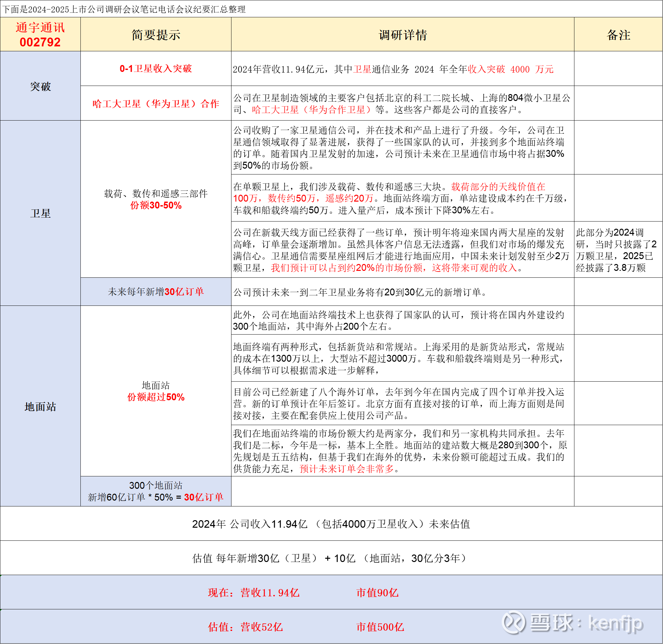663x644 pixels.
Task: Click the text "市值500亿"
Action: point(381,627)
